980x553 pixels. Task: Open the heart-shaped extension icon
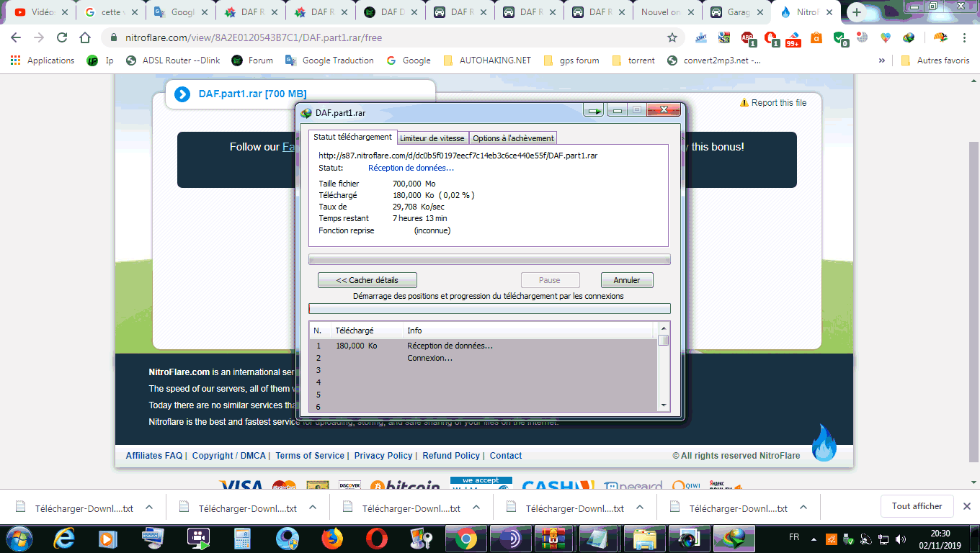tap(885, 37)
